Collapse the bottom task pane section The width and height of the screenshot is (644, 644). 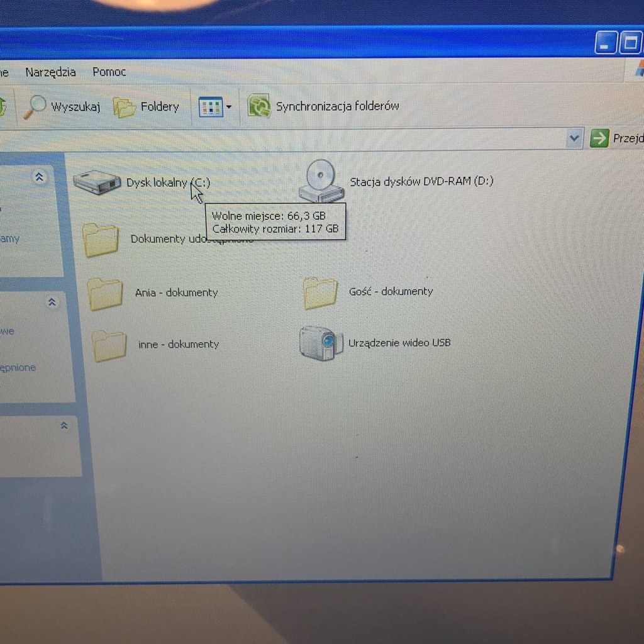(64, 426)
